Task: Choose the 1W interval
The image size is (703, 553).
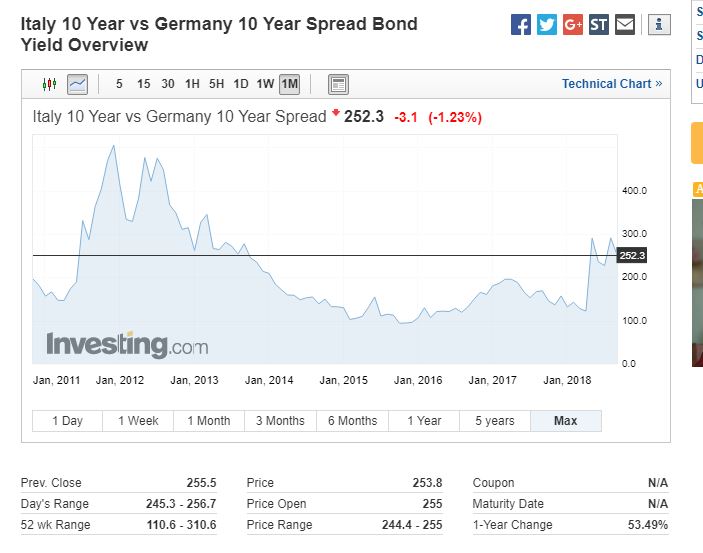Action: click(x=265, y=84)
